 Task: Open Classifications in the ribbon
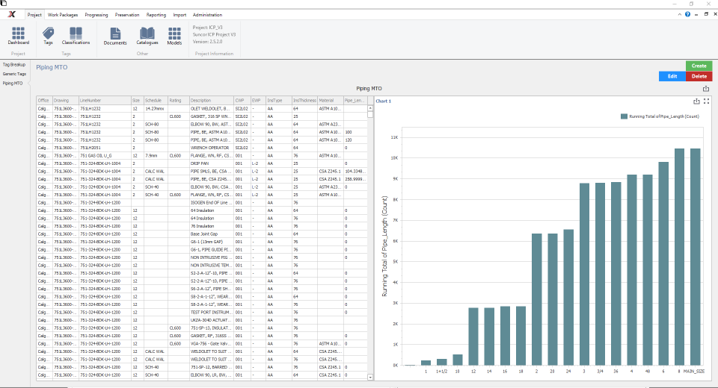(x=76, y=36)
